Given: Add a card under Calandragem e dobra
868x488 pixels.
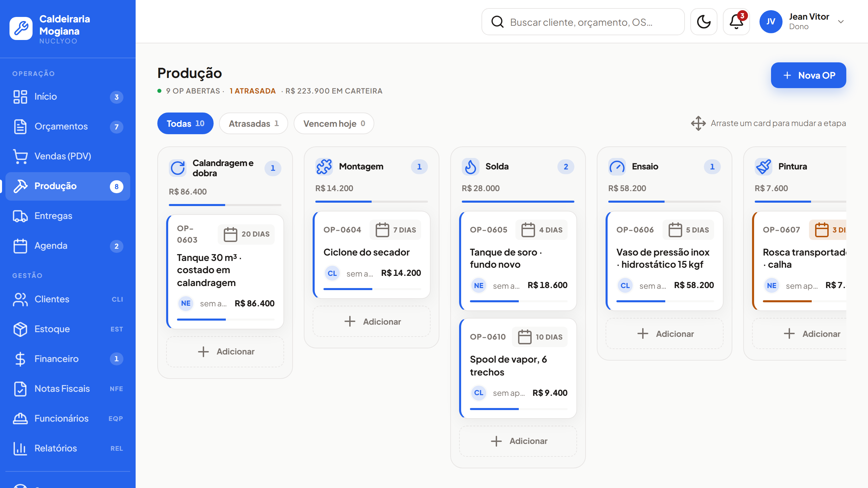Looking at the screenshot, I should (x=225, y=351).
